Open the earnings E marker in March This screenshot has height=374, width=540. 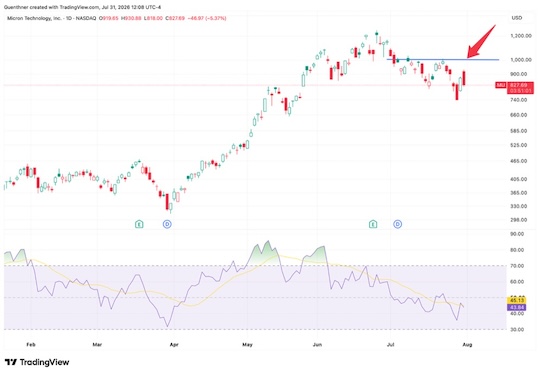[x=139, y=225]
